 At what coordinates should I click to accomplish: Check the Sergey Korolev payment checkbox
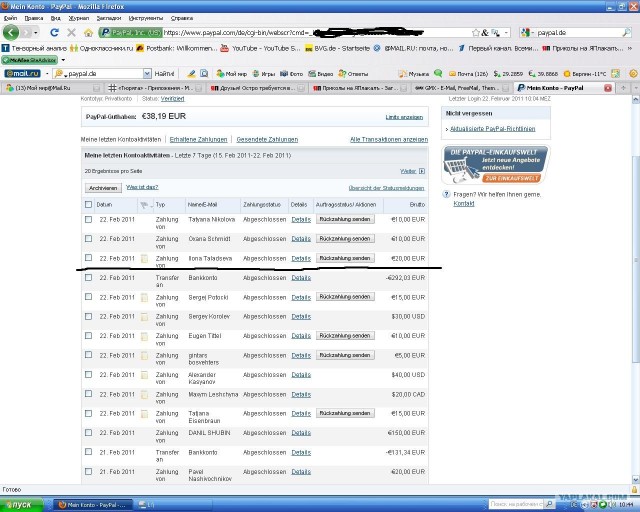click(88, 316)
